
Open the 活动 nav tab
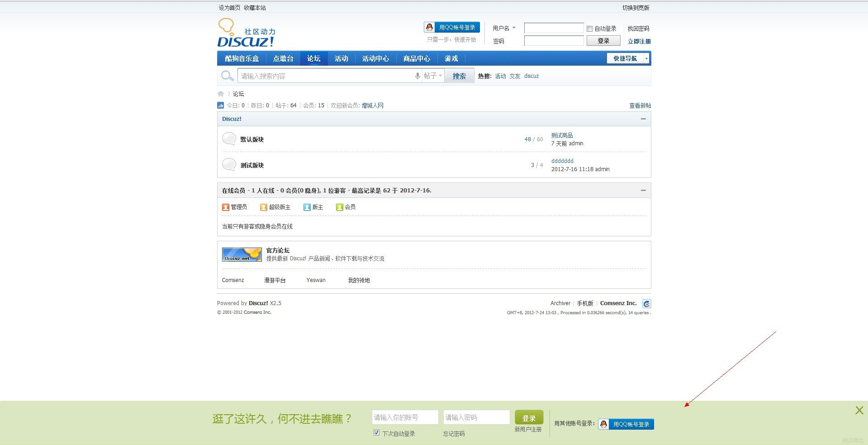point(342,58)
